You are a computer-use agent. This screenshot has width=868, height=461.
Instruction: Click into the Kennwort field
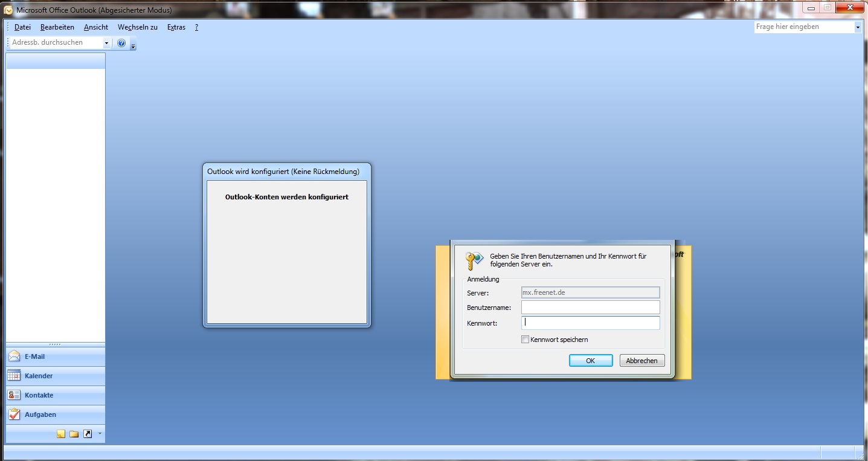590,323
